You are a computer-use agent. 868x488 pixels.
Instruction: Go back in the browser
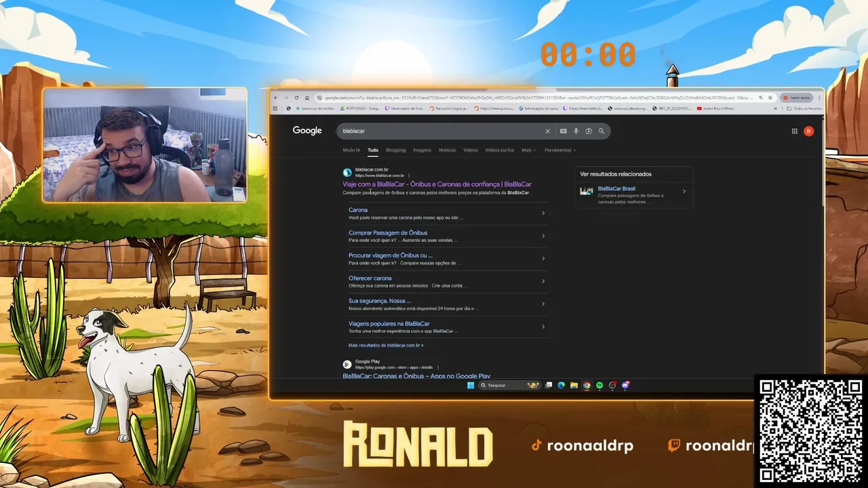(x=275, y=98)
